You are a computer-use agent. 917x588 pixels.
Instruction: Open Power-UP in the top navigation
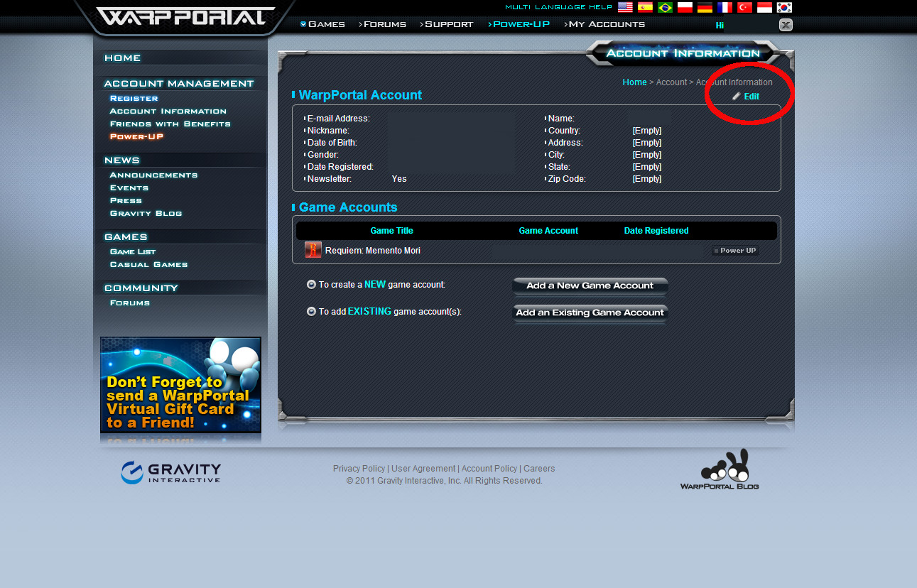[x=519, y=24]
